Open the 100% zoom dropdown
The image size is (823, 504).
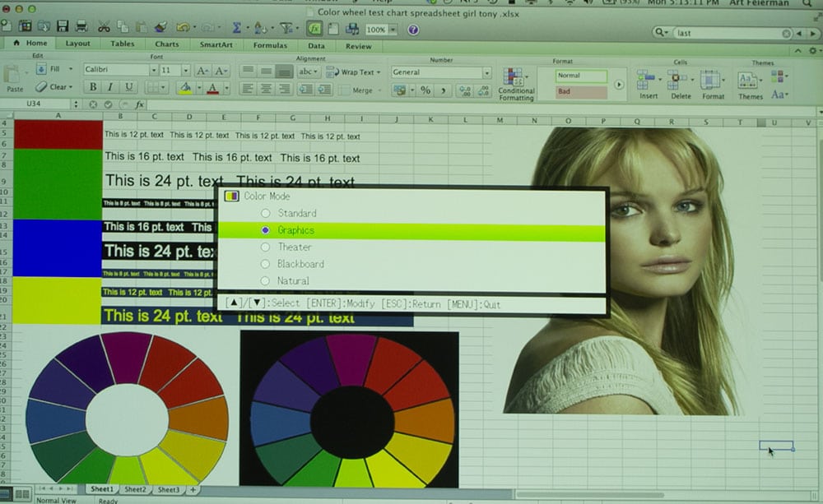(392, 30)
